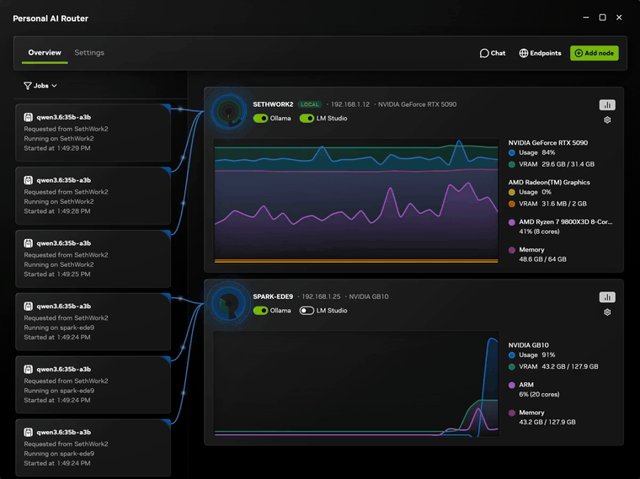640x479 pixels.
Task: Click AMD Radeon Usage yellow legend dot
Action: point(512,192)
